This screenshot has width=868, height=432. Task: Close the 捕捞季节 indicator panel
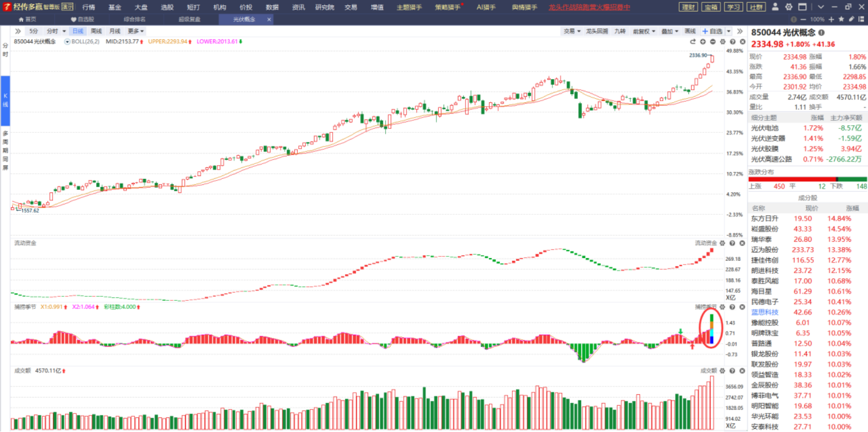pos(742,307)
